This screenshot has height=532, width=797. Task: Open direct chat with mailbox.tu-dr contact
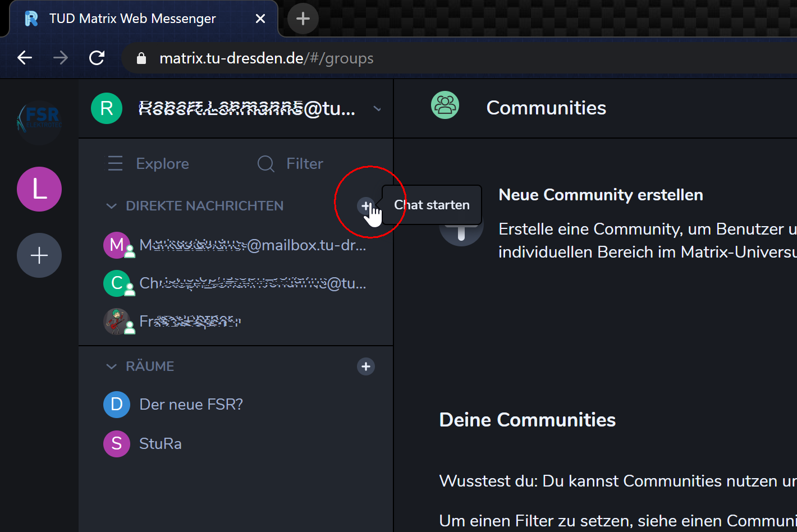click(252, 246)
